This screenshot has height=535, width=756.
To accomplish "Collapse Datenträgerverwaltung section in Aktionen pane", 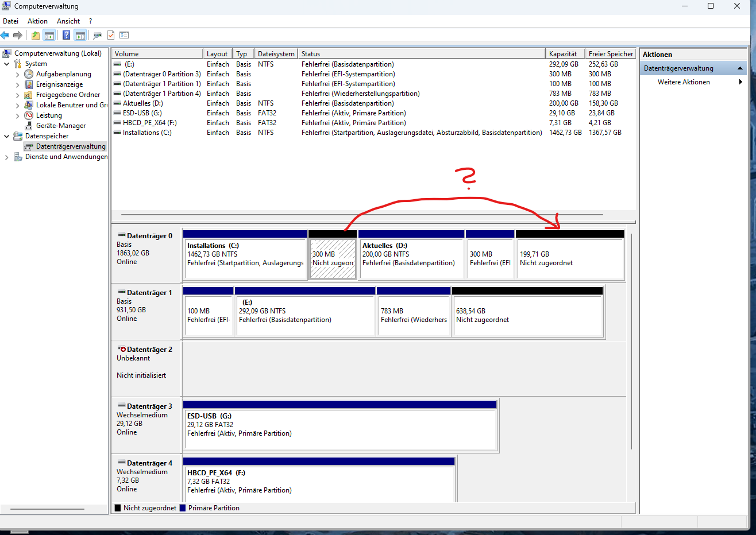I will 740,68.
